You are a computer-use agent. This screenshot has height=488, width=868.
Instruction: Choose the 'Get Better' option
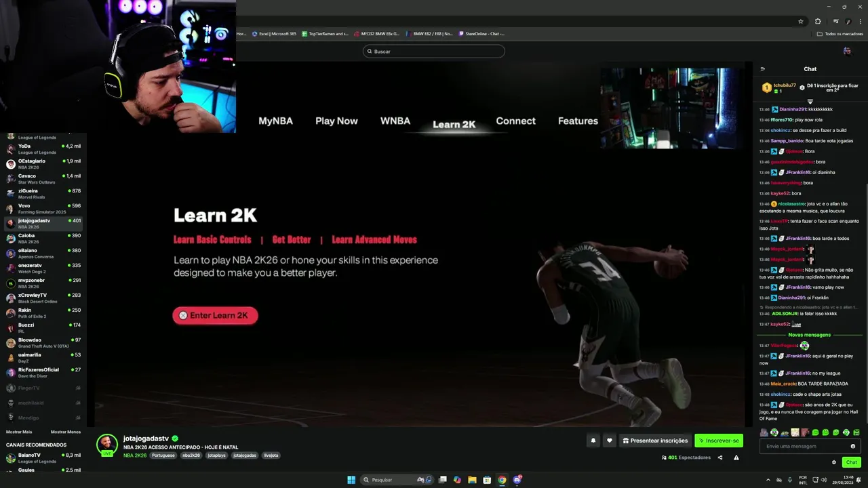(292, 240)
